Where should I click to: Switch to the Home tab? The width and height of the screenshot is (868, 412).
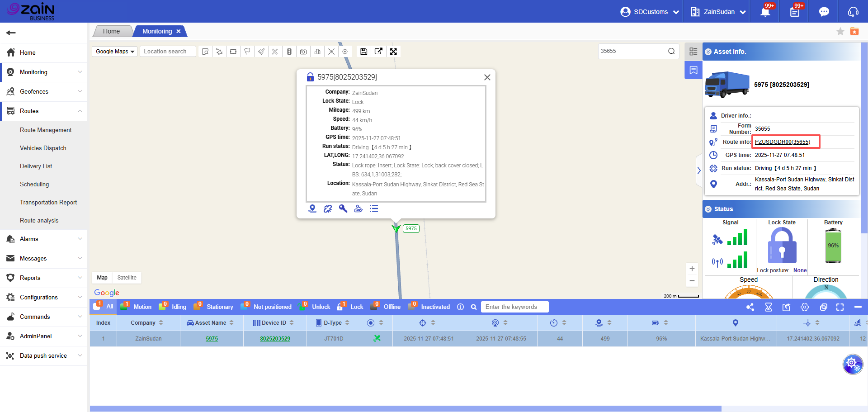tap(111, 31)
